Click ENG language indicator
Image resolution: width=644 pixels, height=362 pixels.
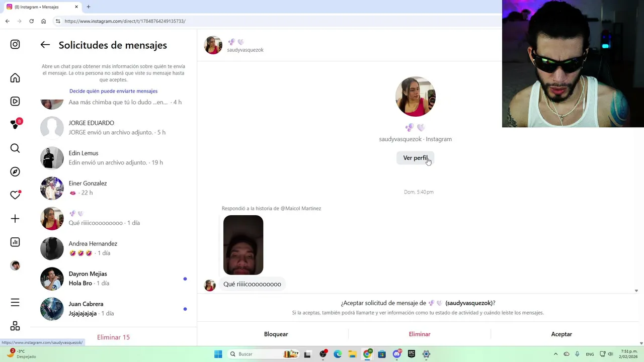point(590,354)
